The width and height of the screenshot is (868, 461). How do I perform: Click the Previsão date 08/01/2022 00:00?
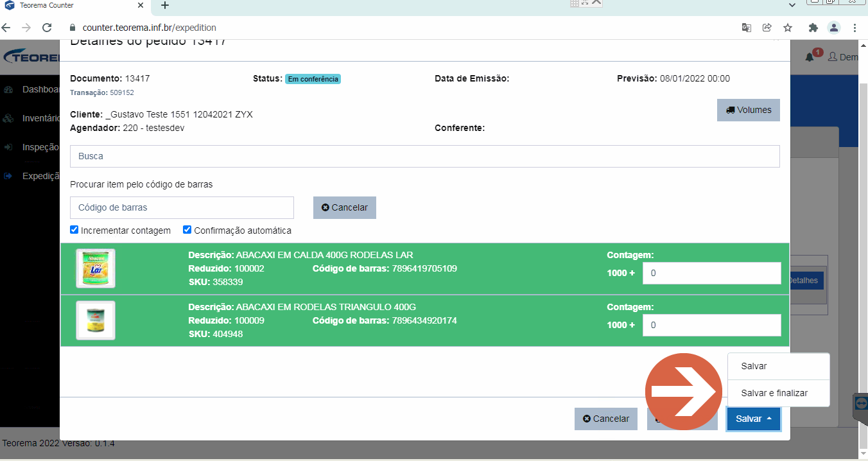pos(695,78)
